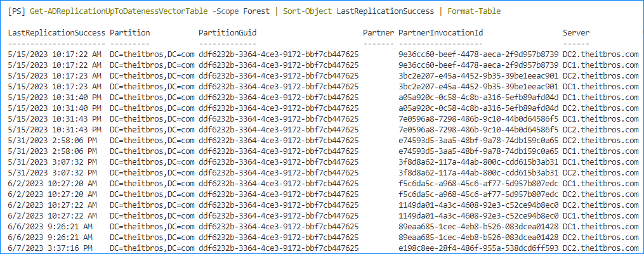Click 5/15/2023 10:17:22 AM in the DC1 row
Screen dimensions: 644x254
(x=55, y=65)
